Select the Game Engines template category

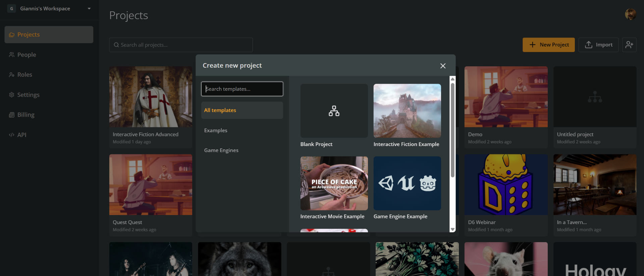242,150
